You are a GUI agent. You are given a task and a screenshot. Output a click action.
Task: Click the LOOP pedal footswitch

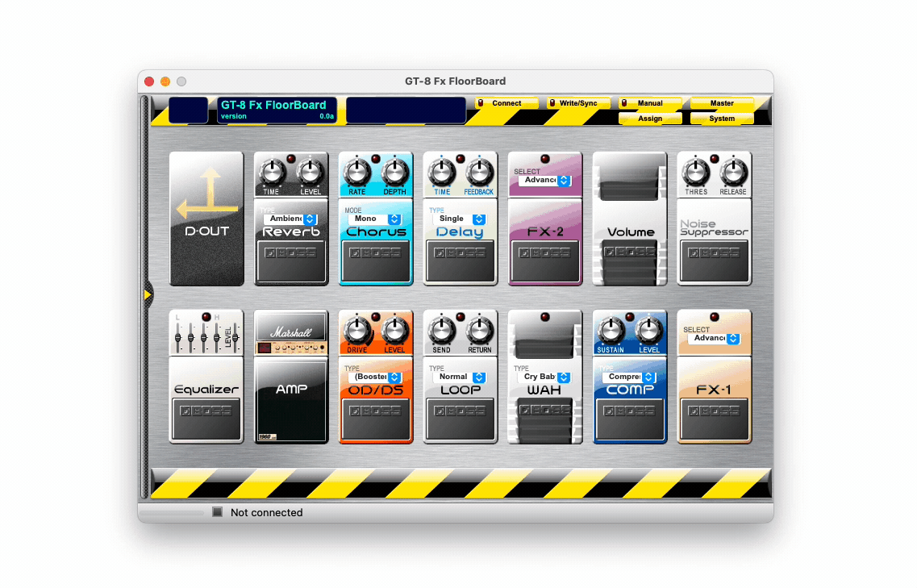461,419
